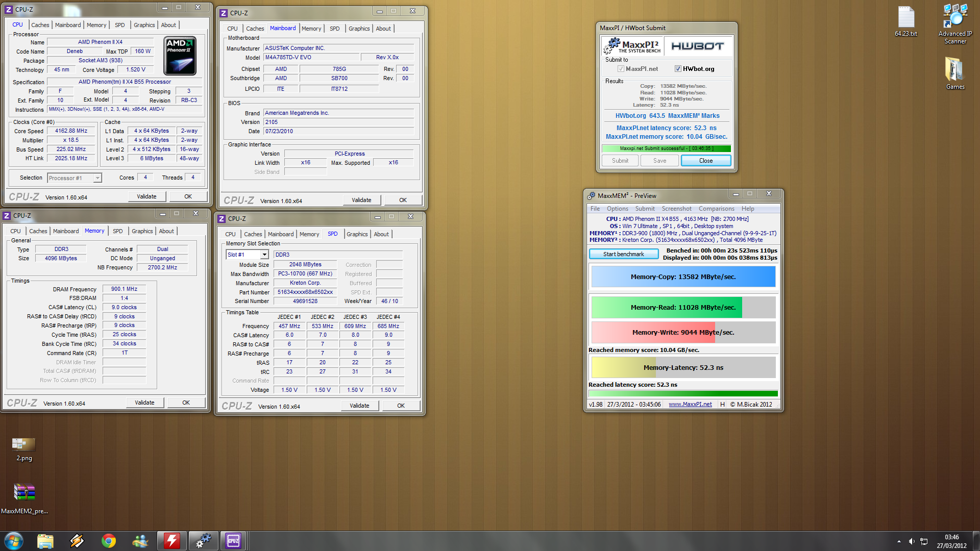The height and width of the screenshot is (551, 980).
Task: Click the Memory-Copy result bar
Action: coord(683,277)
